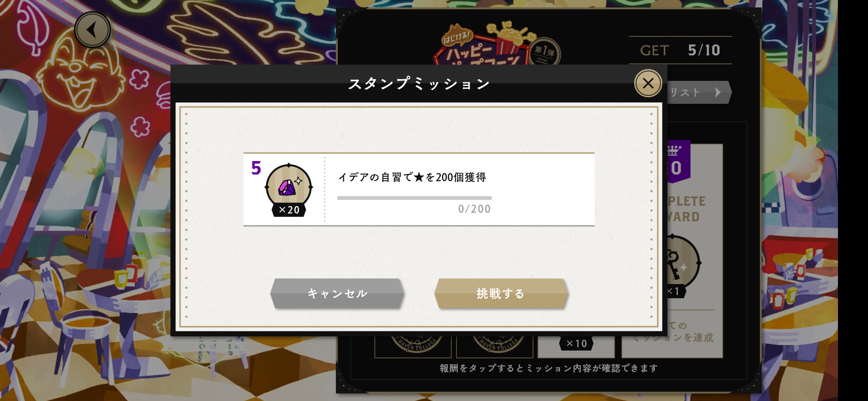Image resolution: width=868 pixels, height=401 pixels.
Task: Tap the mission number 5
Action: [256, 168]
